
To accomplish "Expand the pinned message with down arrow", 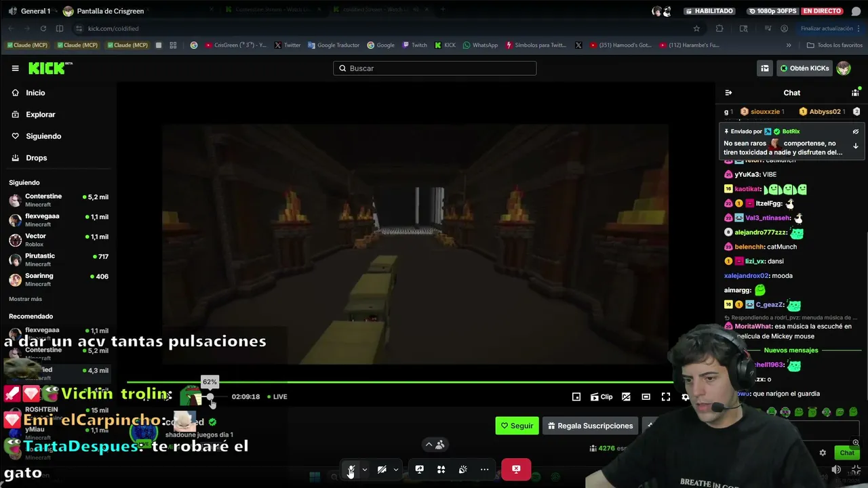I will [x=856, y=146].
